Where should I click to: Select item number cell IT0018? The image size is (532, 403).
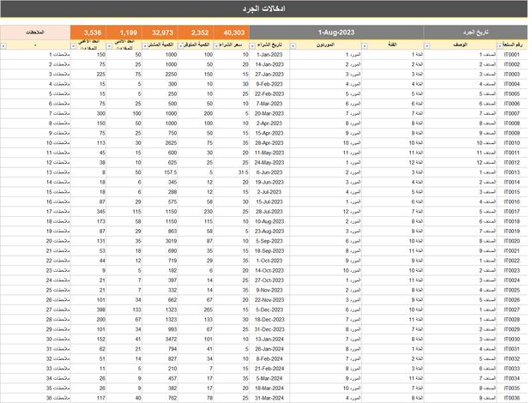pos(512,221)
